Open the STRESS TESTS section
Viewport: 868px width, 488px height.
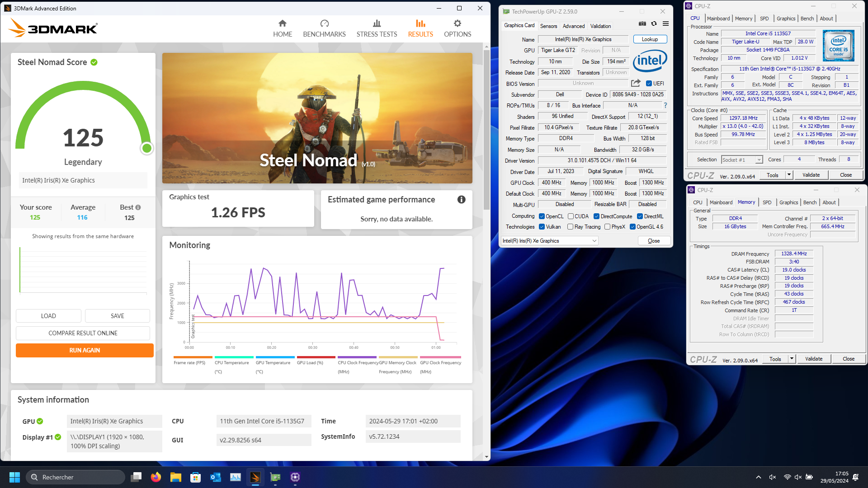pos(377,28)
